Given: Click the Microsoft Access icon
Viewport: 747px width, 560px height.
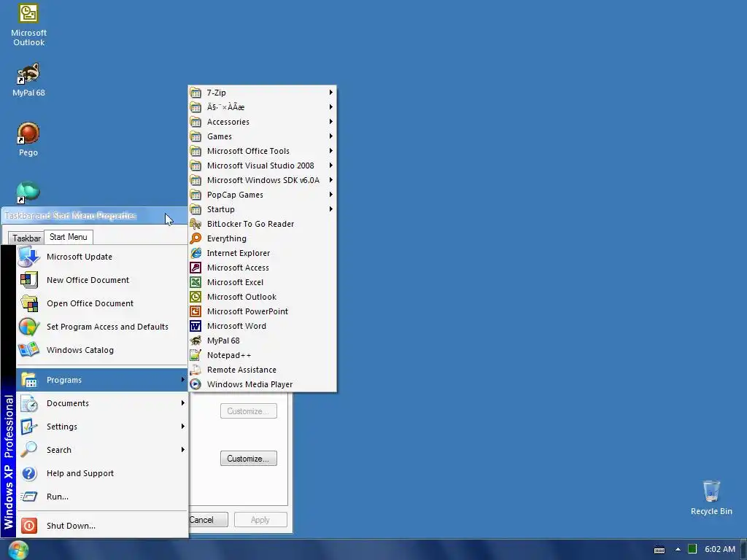Looking at the screenshot, I should pyautogui.click(x=196, y=268).
